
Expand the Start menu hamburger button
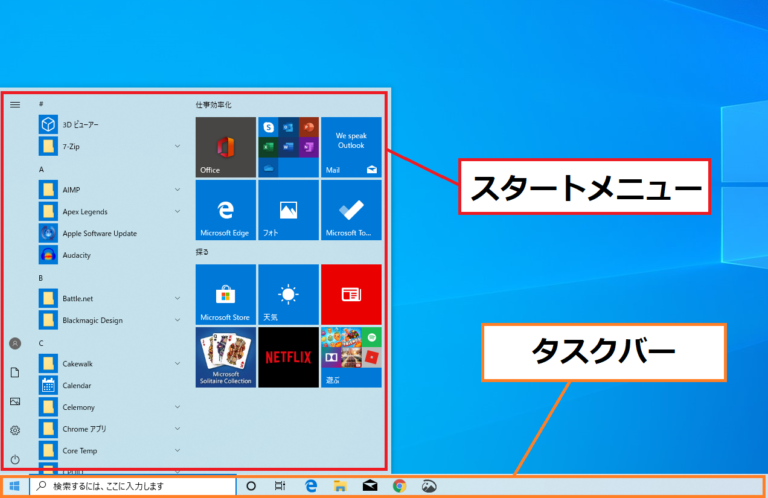click(15, 105)
